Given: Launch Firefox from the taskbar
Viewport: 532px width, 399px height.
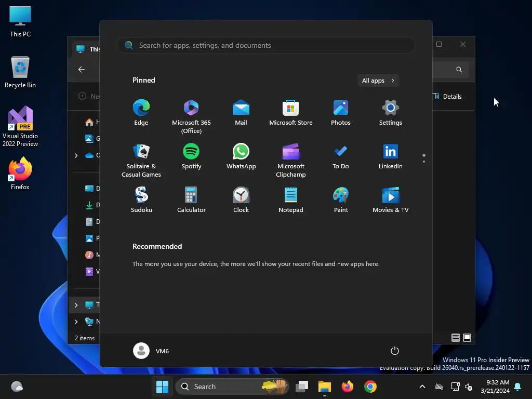Looking at the screenshot, I should tap(347, 387).
